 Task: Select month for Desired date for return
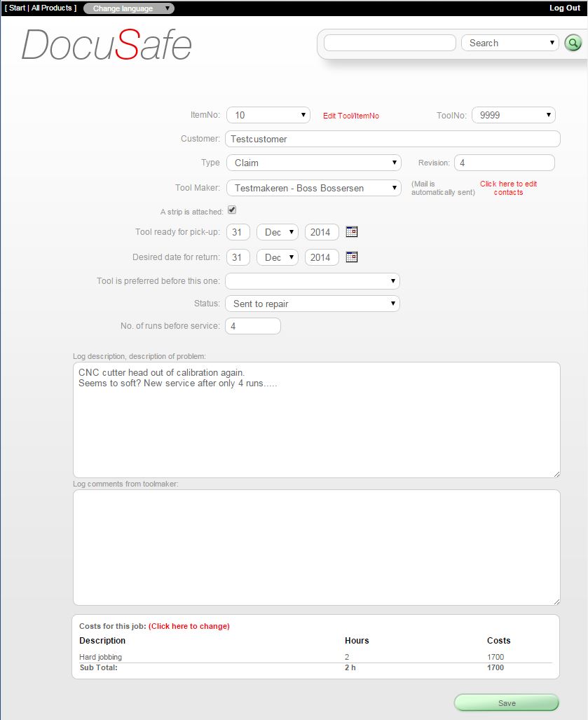278,257
